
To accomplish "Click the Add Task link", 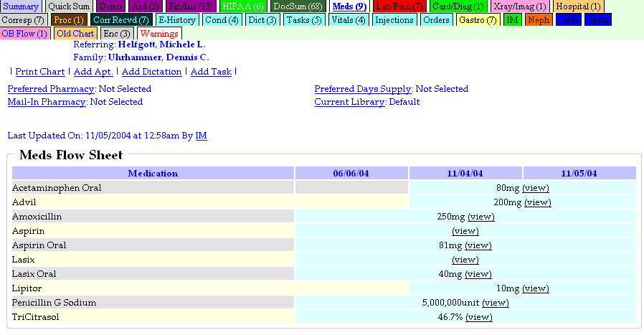I will click(211, 72).
